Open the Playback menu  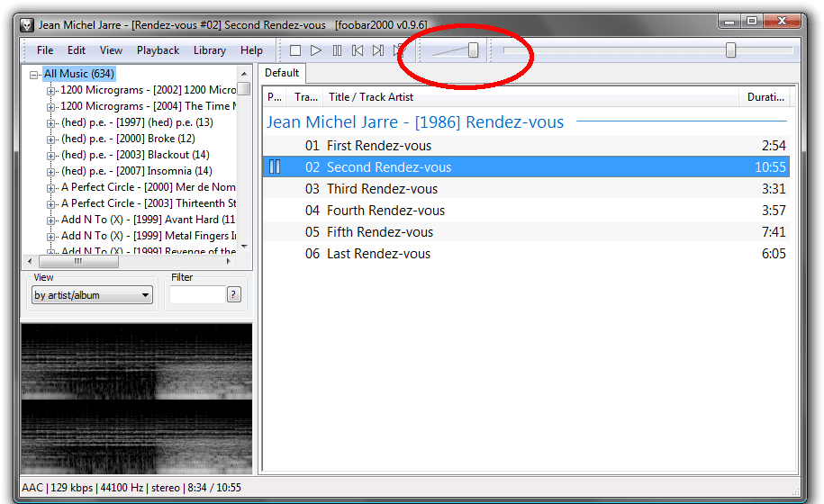pos(158,50)
